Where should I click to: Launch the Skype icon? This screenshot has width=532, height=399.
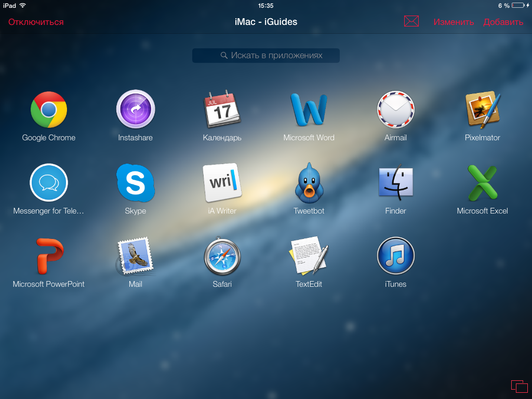[x=136, y=182]
